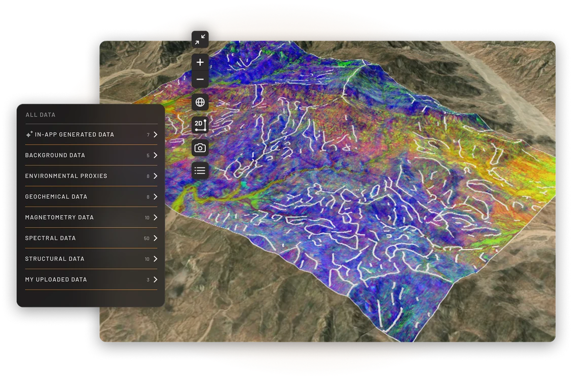The image size is (588, 380).
Task: Click the count 8 on Environmental Proxies
Action: coord(148,176)
